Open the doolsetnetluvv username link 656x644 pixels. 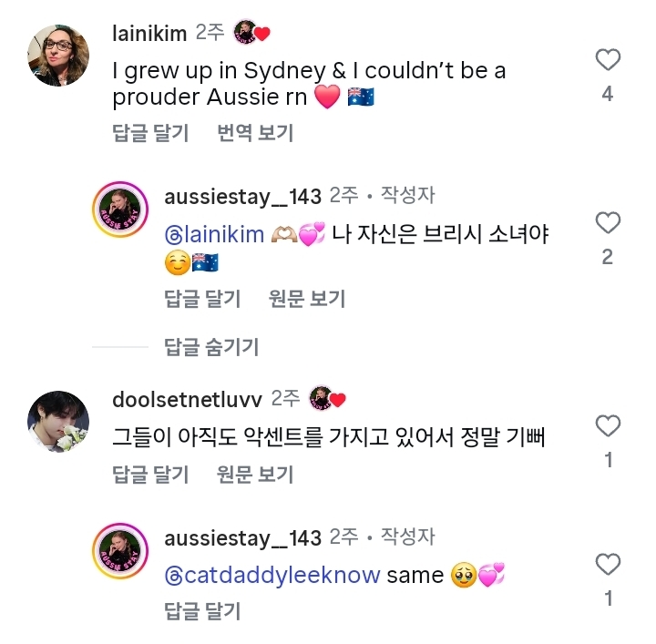[187, 399]
